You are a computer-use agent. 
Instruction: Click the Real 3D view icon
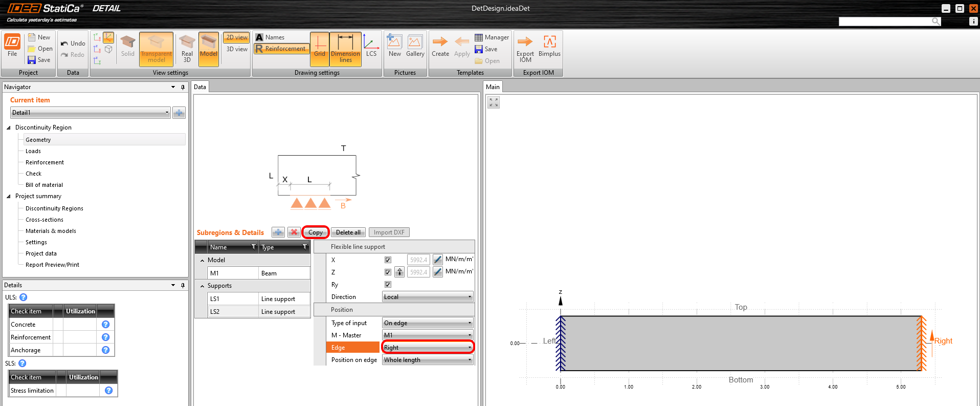[187, 49]
